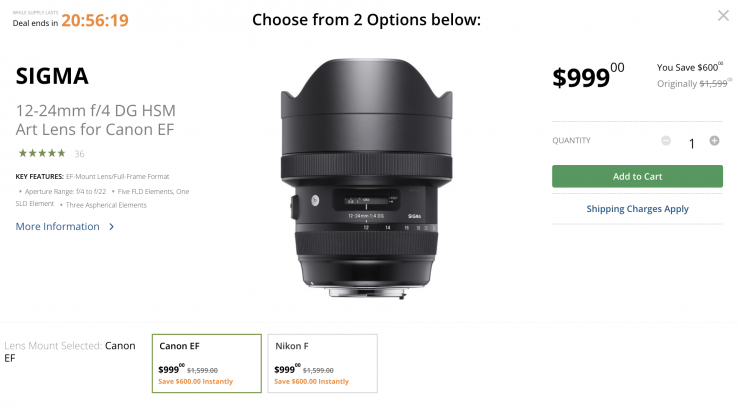Click the Nikon F Save $600.00 Instantly text
Screen dimensions: 740x415
tap(312, 381)
